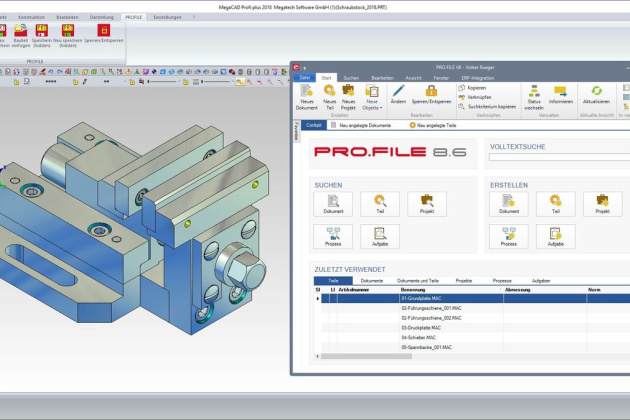Click the Aktualisieren refresh icon
Screen dimensions: 630x420
point(595,96)
